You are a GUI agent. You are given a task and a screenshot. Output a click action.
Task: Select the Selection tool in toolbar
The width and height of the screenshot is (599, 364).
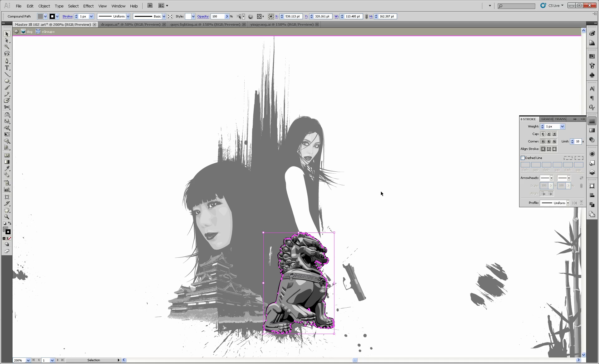pyautogui.click(x=6, y=34)
